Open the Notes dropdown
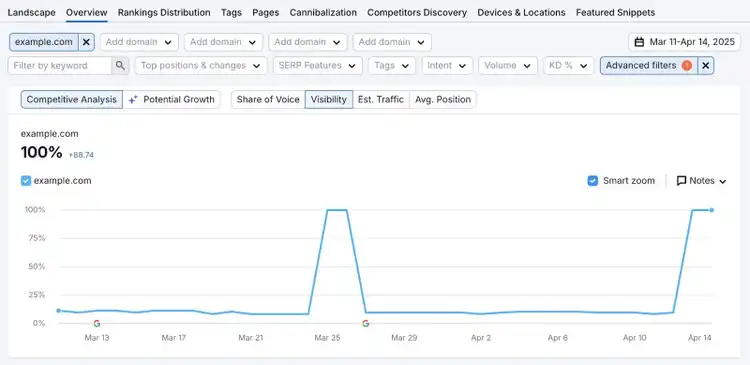 [701, 181]
